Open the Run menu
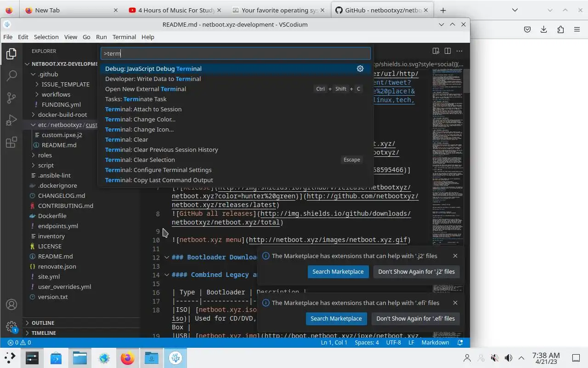The width and height of the screenshot is (588, 368). 102,37
